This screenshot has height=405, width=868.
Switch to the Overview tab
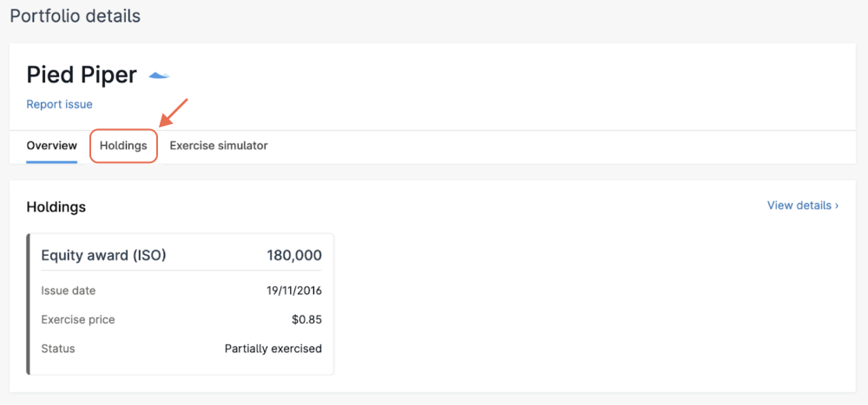coord(51,146)
